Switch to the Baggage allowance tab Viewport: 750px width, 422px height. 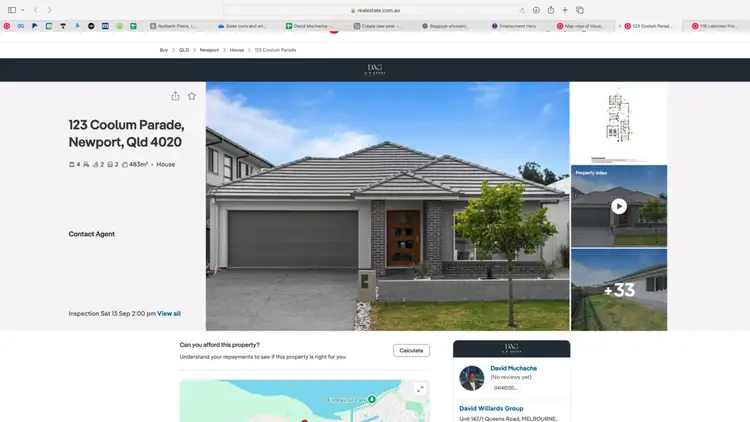pos(446,26)
